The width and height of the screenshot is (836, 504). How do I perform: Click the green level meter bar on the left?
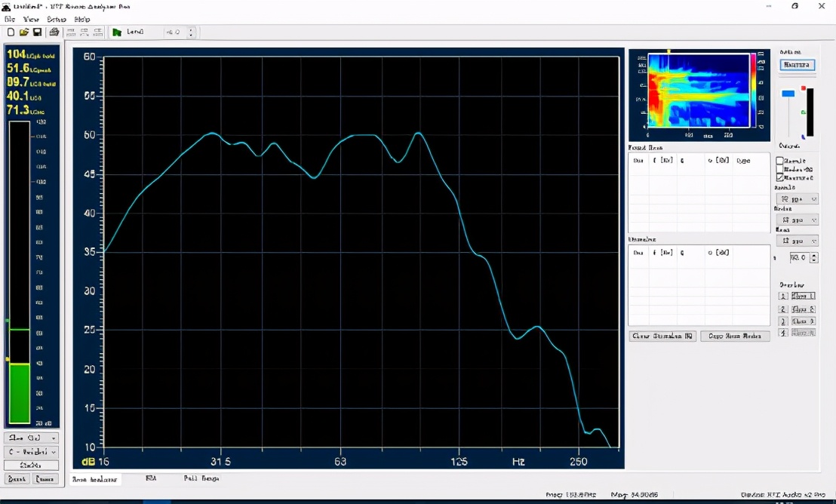point(20,394)
